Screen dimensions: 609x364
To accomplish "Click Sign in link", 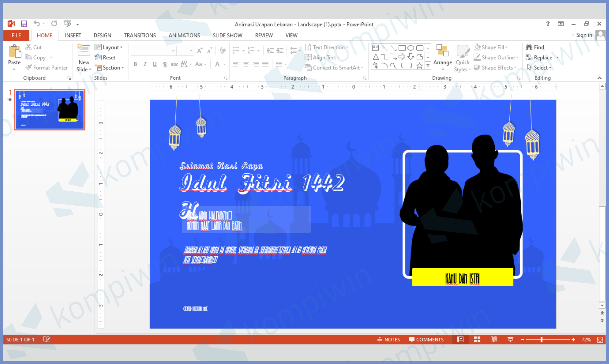I will coord(584,35).
